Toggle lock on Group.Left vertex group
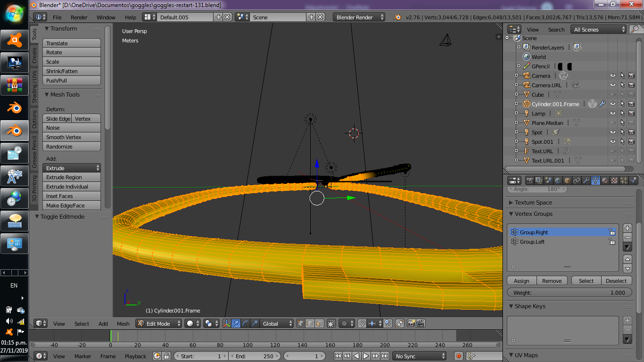 611,242
